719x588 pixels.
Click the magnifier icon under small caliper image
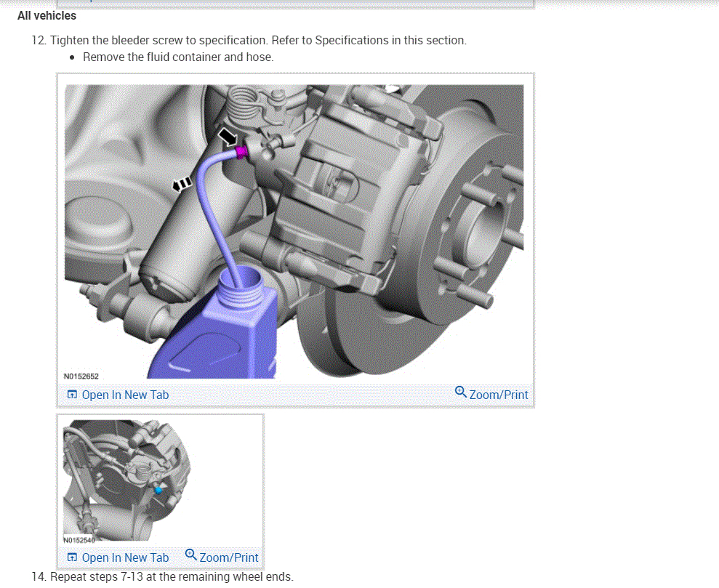tap(190, 555)
